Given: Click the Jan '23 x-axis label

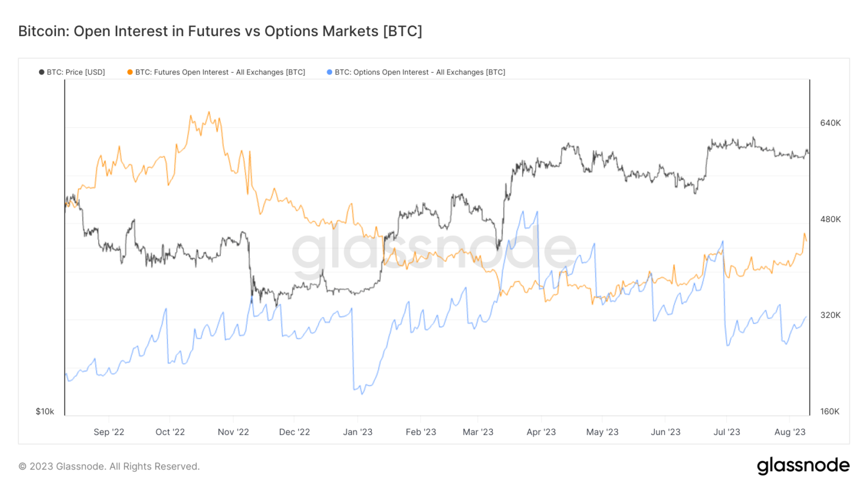Looking at the screenshot, I should (358, 432).
